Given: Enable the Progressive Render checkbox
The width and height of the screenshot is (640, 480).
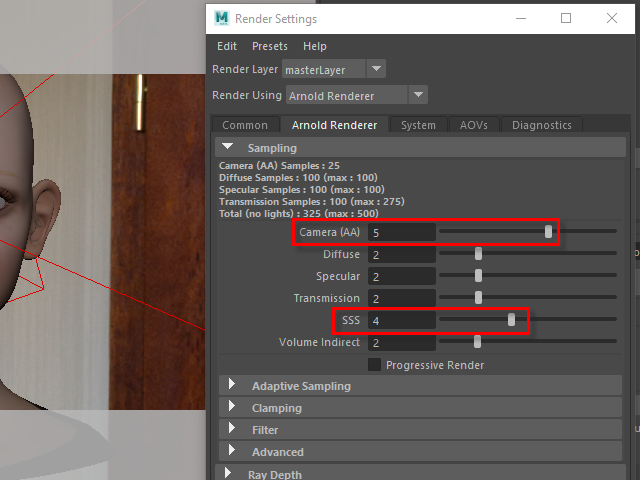Looking at the screenshot, I should click(x=375, y=365).
